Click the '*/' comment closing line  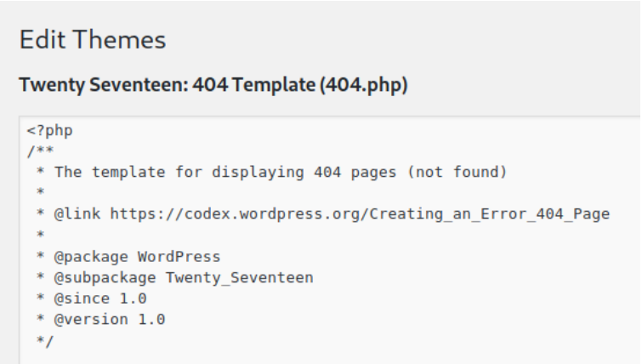pyautogui.click(x=44, y=341)
